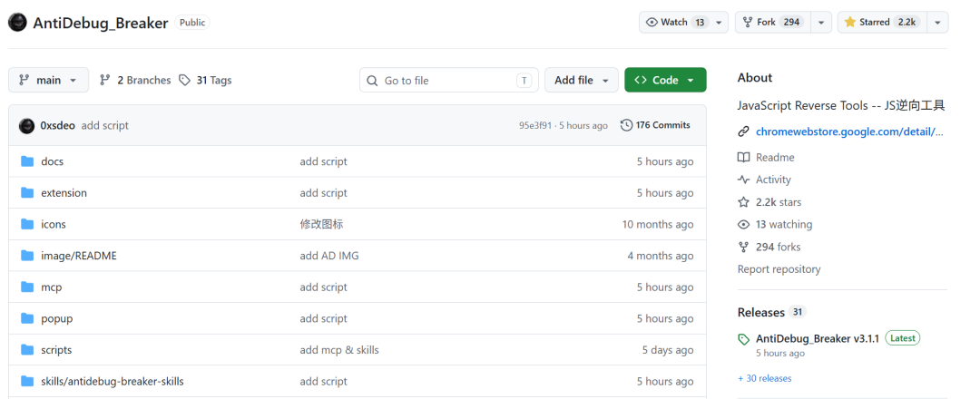The height and width of the screenshot is (399, 980).
Task: View the 176 Commits history
Action: (x=656, y=125)
